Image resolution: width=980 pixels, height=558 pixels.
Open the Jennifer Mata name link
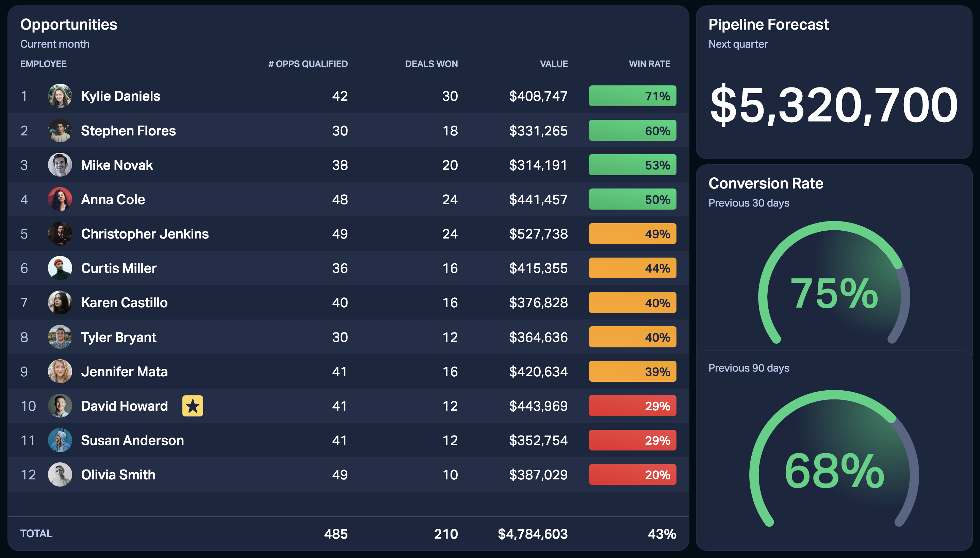[124, 371]
